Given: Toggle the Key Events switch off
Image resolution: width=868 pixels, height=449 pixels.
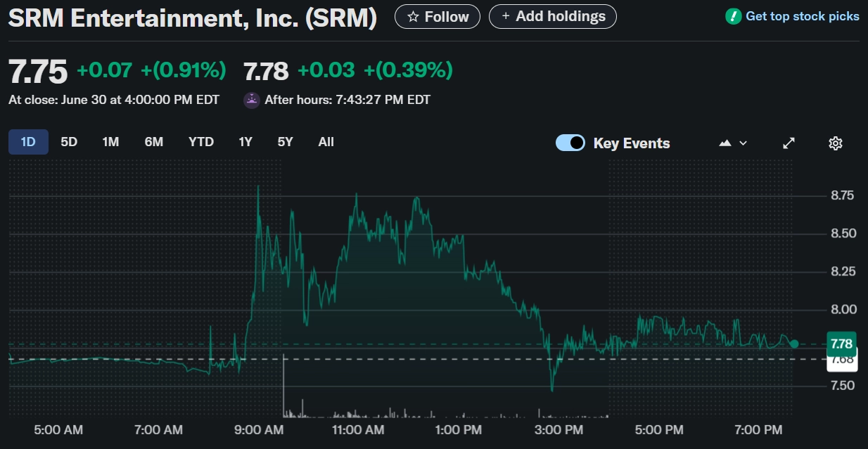Looking at the screenshot, I should click(570, 143).
